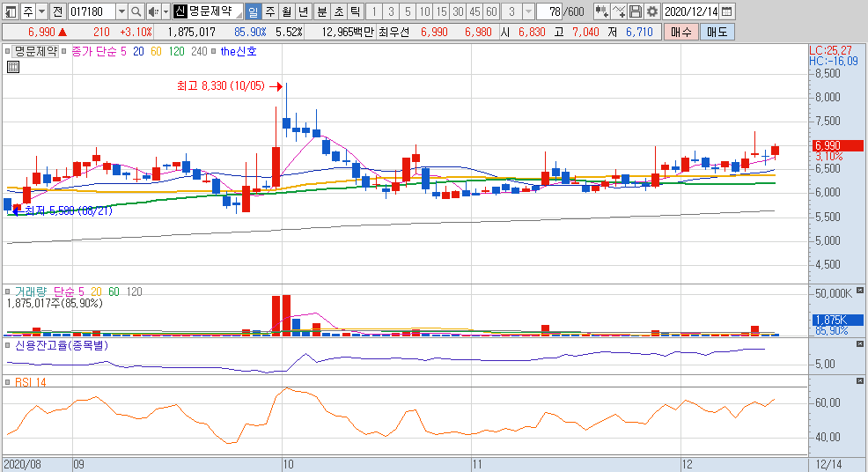Select the 월 monthly chart period
The height and width of the screenshot is (472, 868).
[287, 11]
